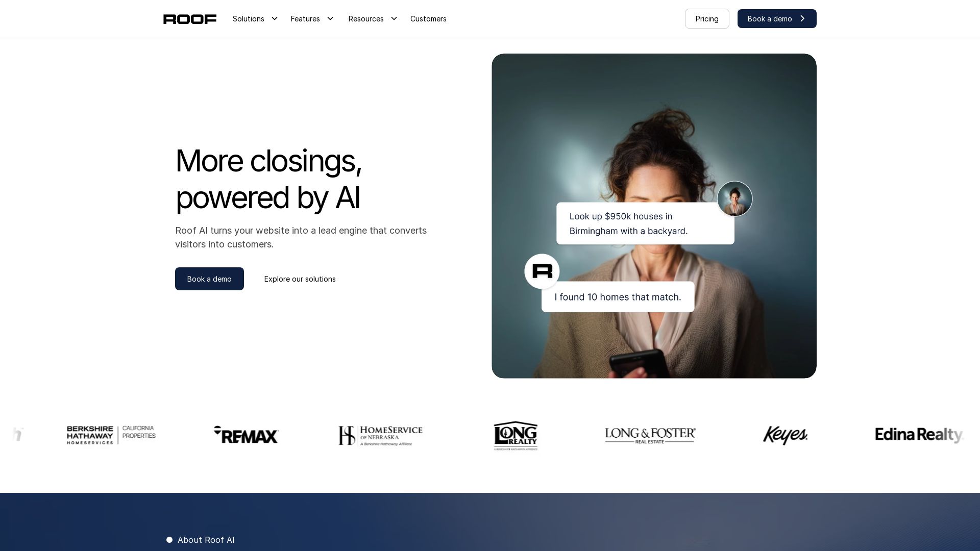
Task: Click the Berkshire Hathaway HomeServices logo
Action: click(111, 435)
